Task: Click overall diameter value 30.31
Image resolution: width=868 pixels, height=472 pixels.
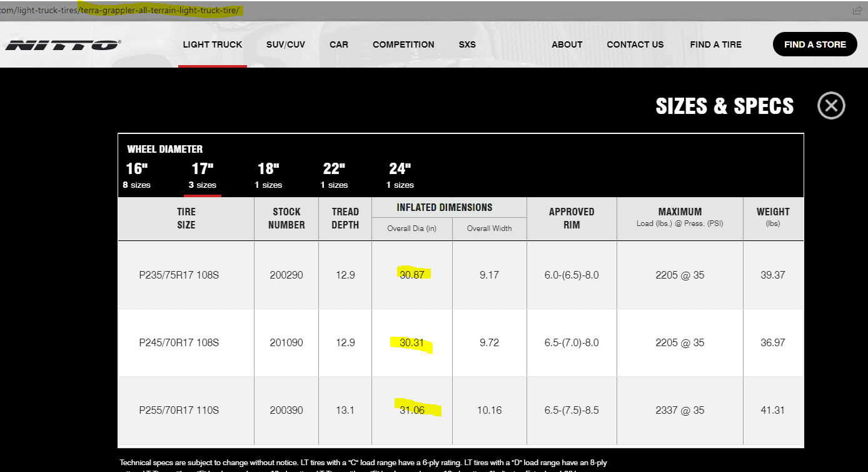Action: 412,342
